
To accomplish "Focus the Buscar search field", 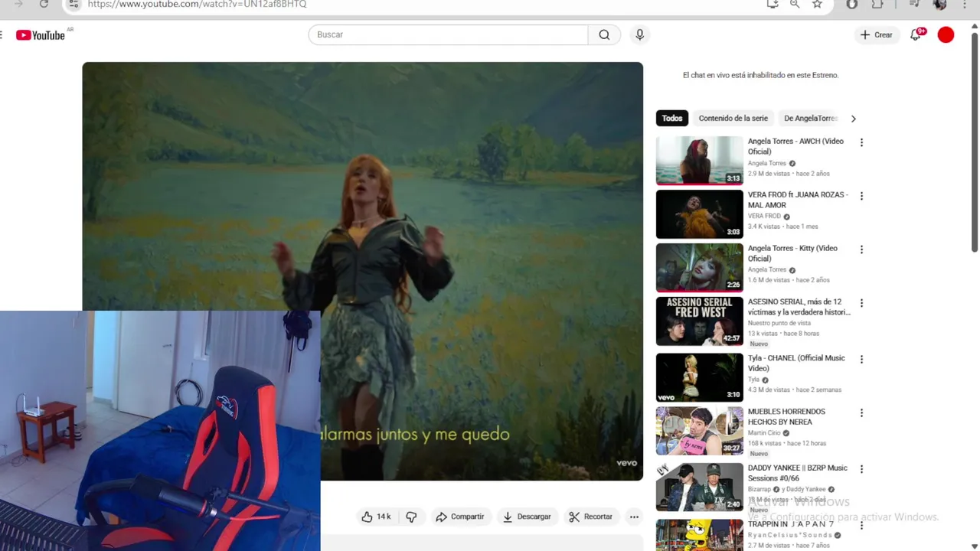I will (x=448, y=34).
